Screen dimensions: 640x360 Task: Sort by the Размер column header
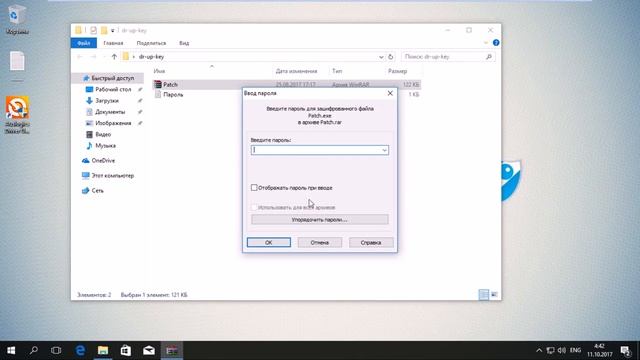coord(398,71)
